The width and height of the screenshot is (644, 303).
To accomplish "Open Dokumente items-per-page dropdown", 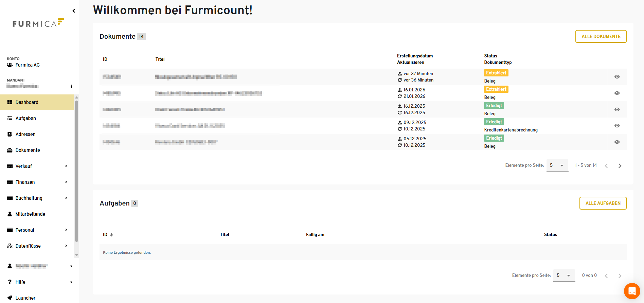I will 557,165.
